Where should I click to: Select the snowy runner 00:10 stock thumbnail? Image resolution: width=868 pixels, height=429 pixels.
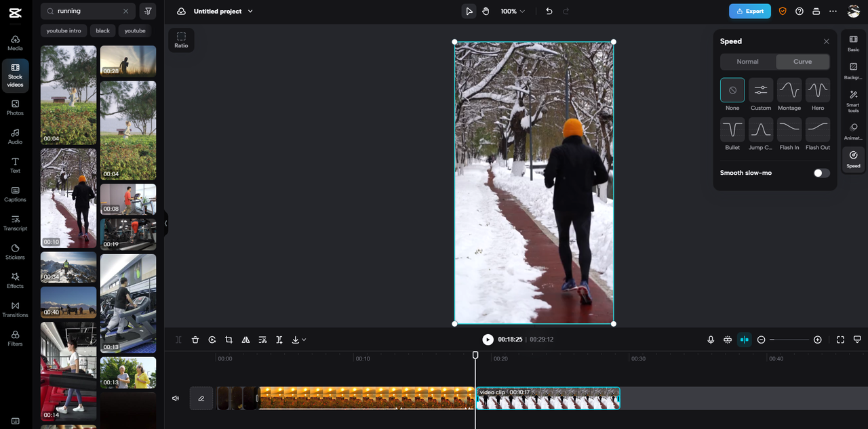(x=68, y=198)
